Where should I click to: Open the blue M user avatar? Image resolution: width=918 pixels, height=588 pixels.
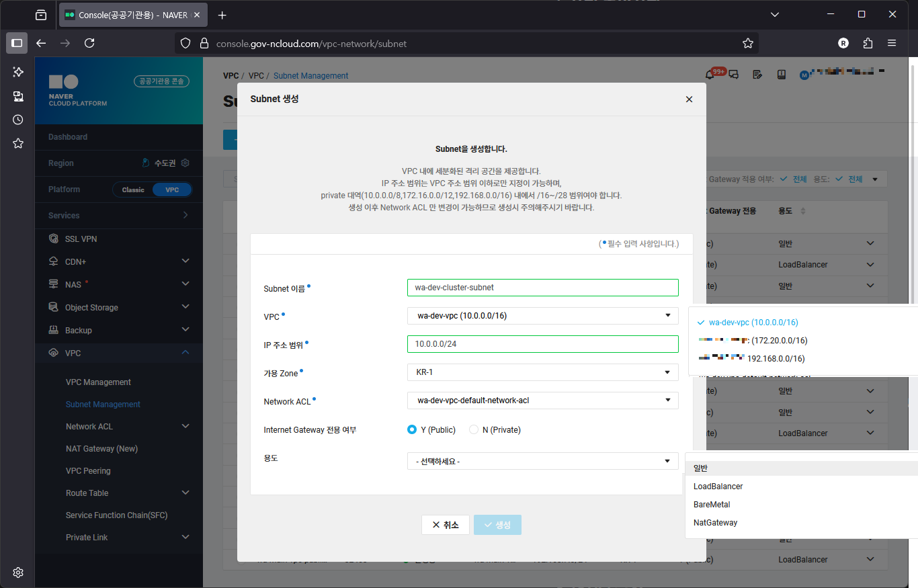point(804,75)
